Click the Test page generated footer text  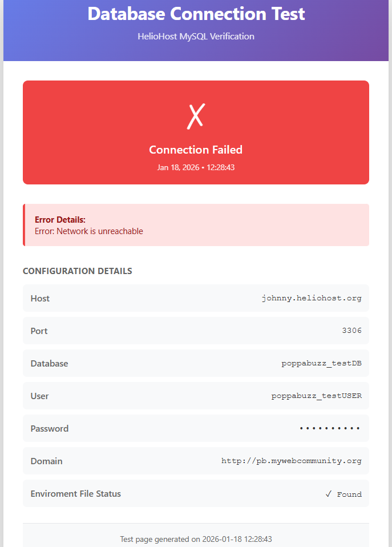click(x=196, y=539)
